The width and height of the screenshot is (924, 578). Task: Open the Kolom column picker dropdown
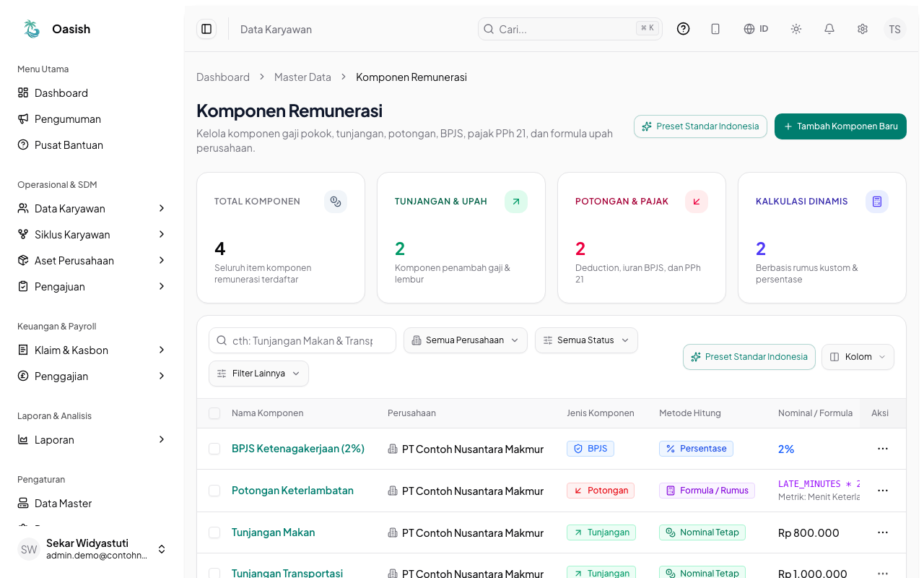[x=858, y=357]
